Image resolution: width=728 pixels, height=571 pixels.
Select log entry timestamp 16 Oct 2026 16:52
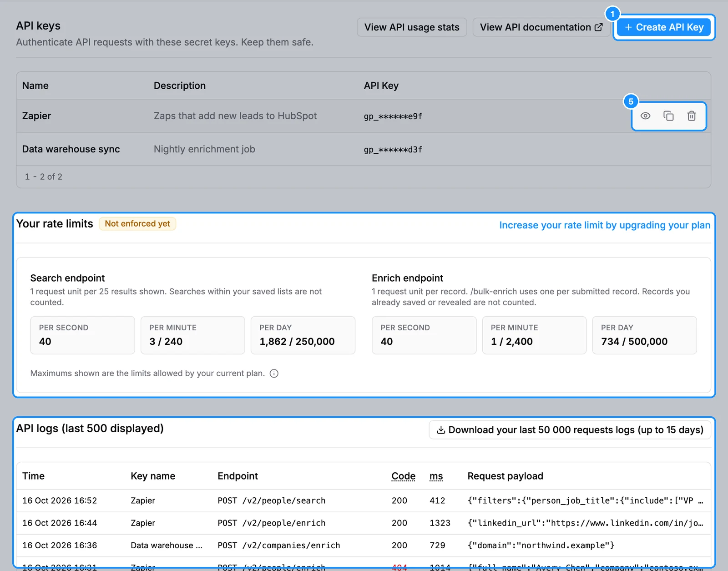[x=60, y=500]
